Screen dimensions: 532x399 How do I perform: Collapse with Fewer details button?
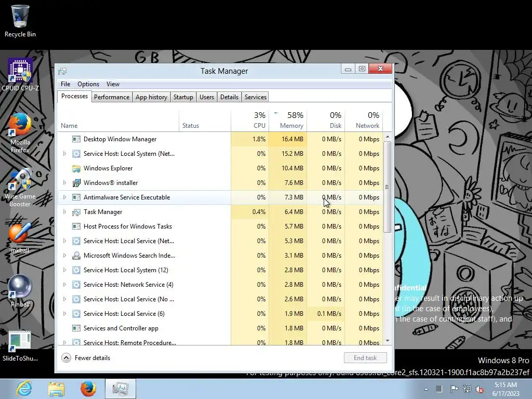(86, 358)
